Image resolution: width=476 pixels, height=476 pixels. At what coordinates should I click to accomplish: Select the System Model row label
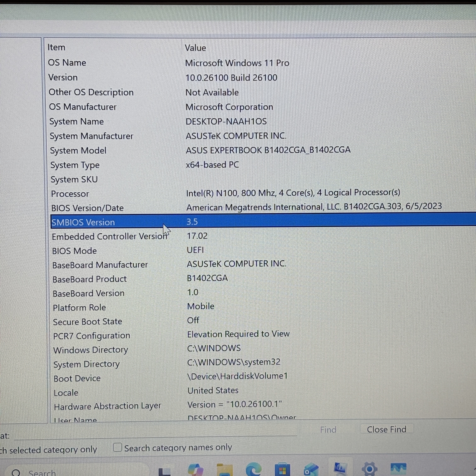[78, 150]
